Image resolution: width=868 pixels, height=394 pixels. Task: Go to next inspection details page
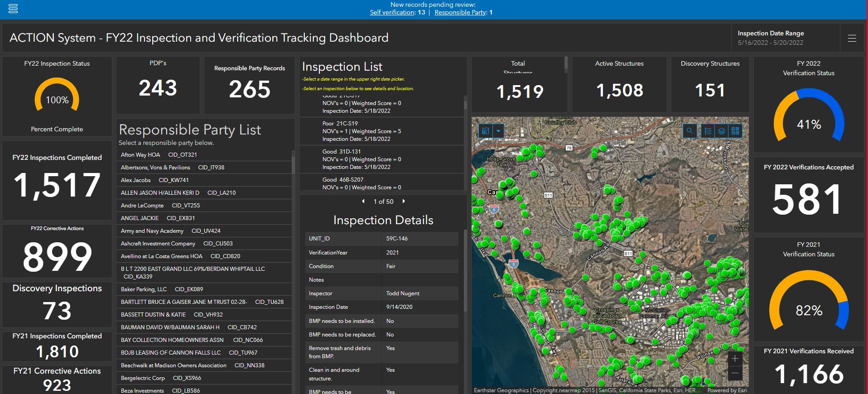(404, 201)
